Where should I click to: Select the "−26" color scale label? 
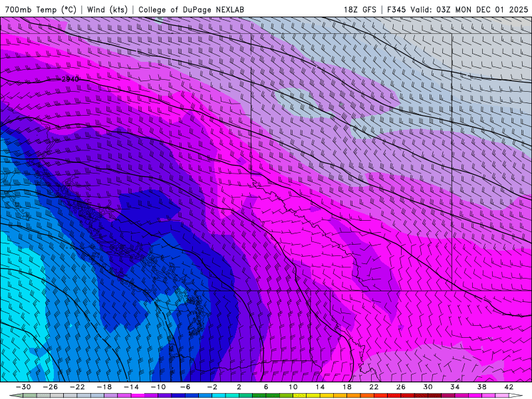[x=51, y=387]
